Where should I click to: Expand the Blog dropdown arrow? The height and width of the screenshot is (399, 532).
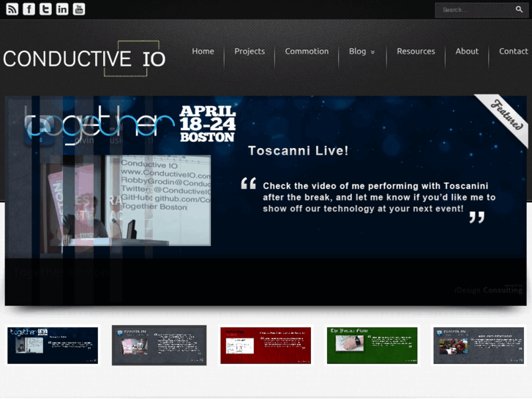pos(372,52)
